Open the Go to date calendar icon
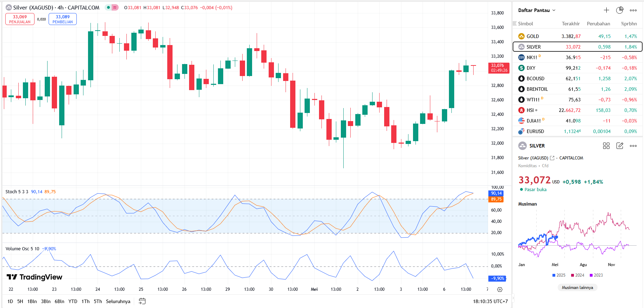 pos(142,301)
